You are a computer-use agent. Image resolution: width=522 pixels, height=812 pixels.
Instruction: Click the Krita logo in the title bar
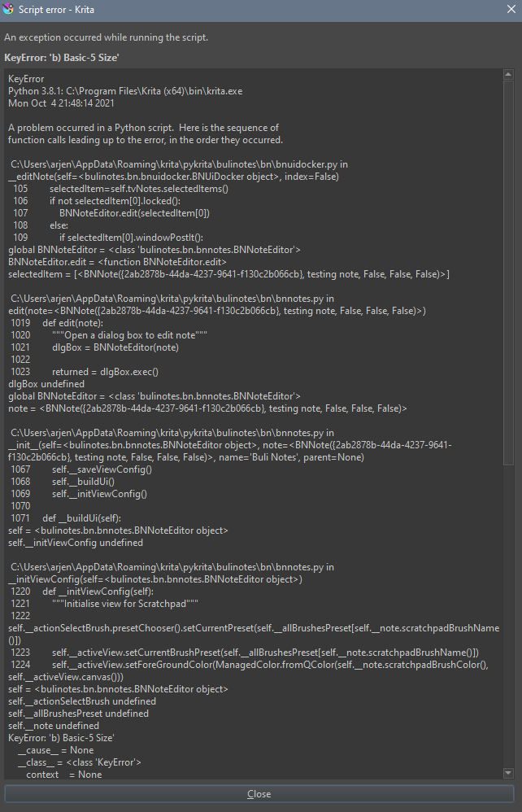[x=8, y=9]
